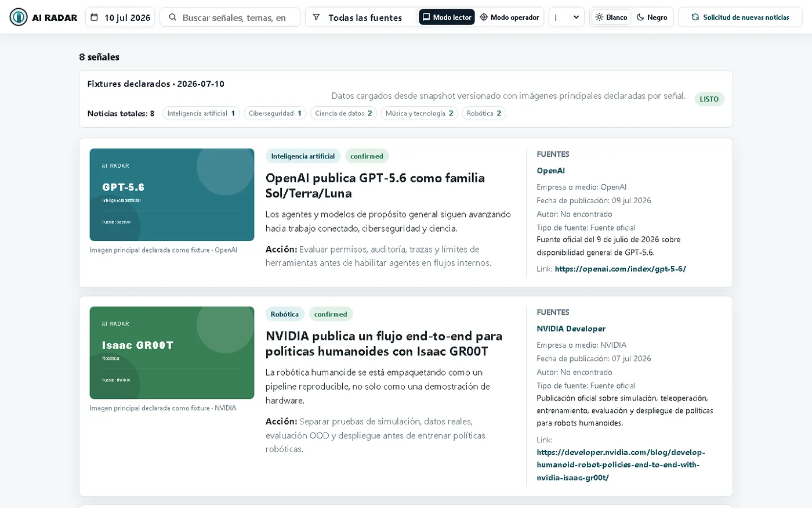Click Fecha de publicación: 07 jul 2026
Screen dimensions: 812x508
click(594, 358)
